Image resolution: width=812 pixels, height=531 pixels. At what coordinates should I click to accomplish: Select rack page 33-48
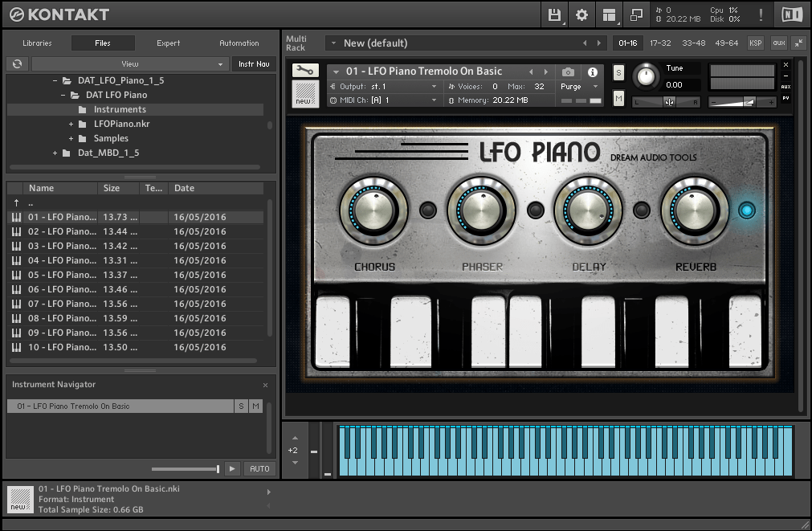[x=693, y=43]
